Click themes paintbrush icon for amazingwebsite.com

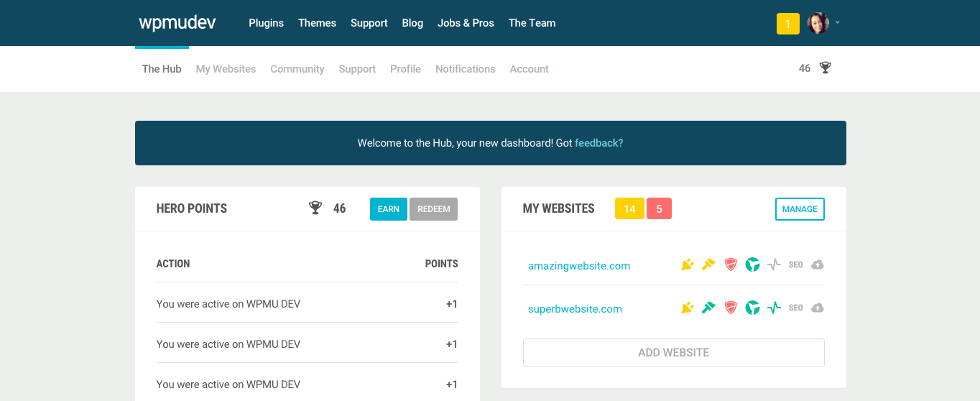coord(709,265)
